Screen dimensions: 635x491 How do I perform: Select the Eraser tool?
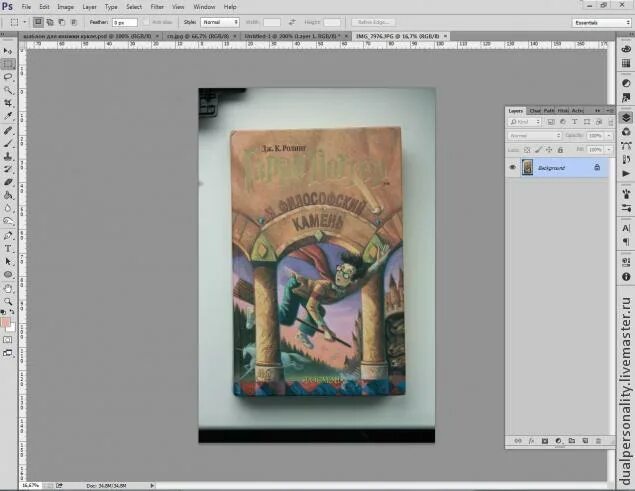pyautogui.click(x=8, y=182)
